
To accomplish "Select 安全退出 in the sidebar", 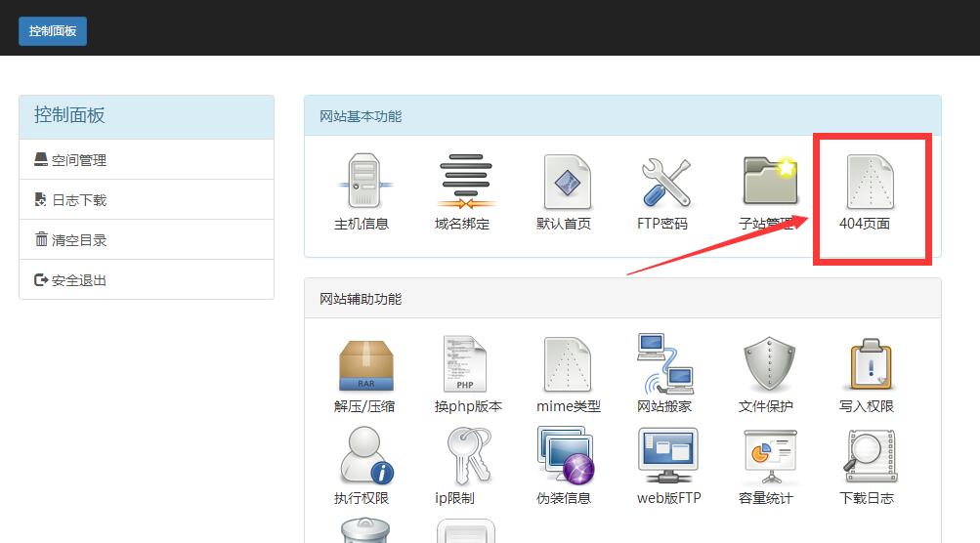I will coord(147,280).
